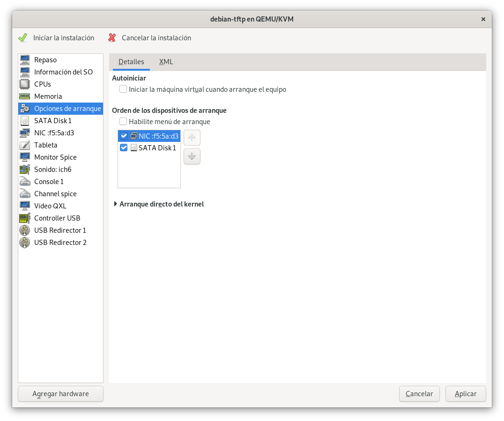Open the Detalles tab

point(131,62)
